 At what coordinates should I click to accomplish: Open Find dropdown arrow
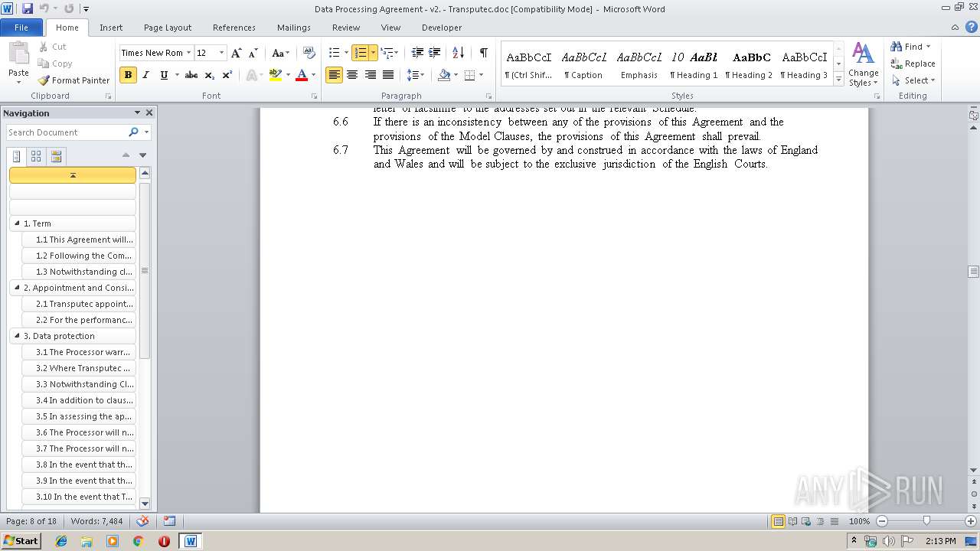click(928, 47)
